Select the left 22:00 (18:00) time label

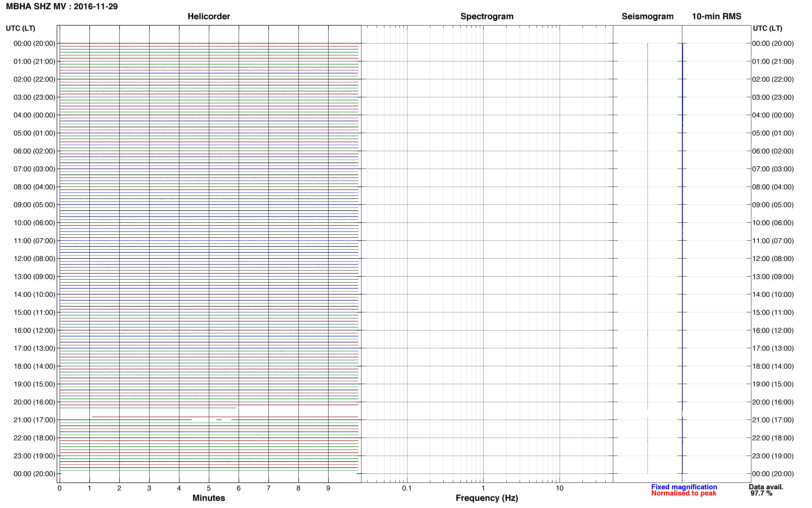click(x=34, y=438)
